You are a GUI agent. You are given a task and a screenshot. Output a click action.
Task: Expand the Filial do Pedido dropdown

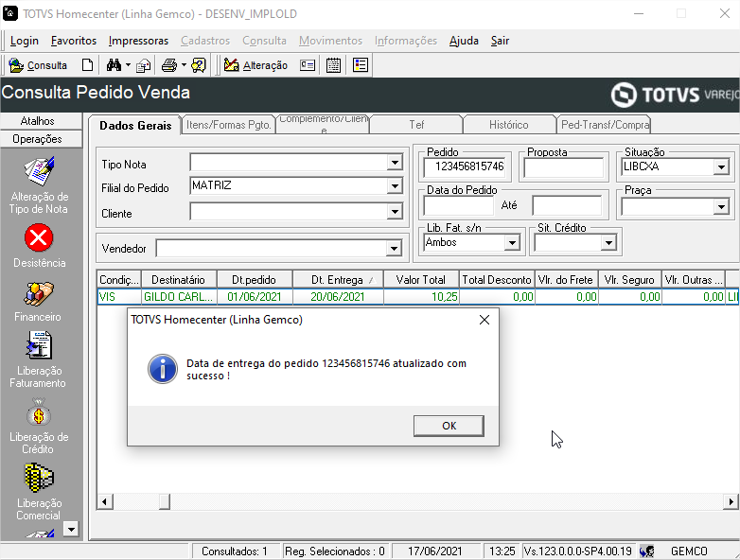coord(394,186)
